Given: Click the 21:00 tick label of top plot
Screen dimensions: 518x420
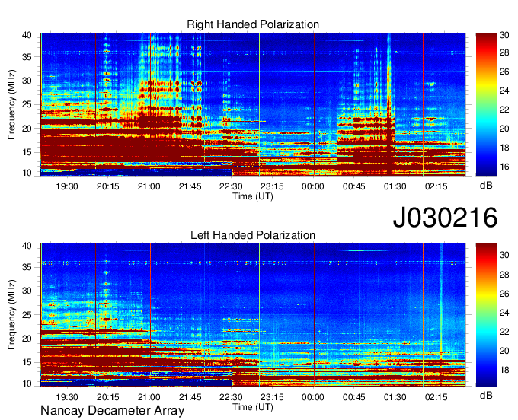Looking at the screenshot, I should tap(149, 186).
